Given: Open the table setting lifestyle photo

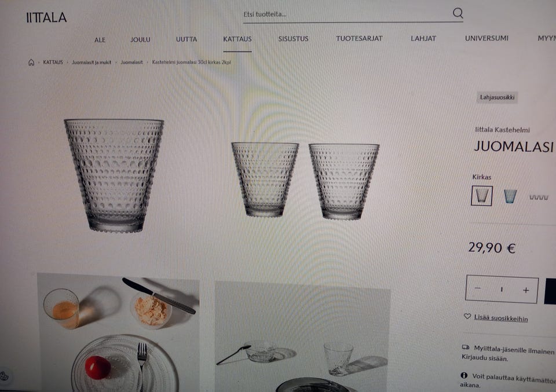Looking at the screenshot, I should (118, 332).
